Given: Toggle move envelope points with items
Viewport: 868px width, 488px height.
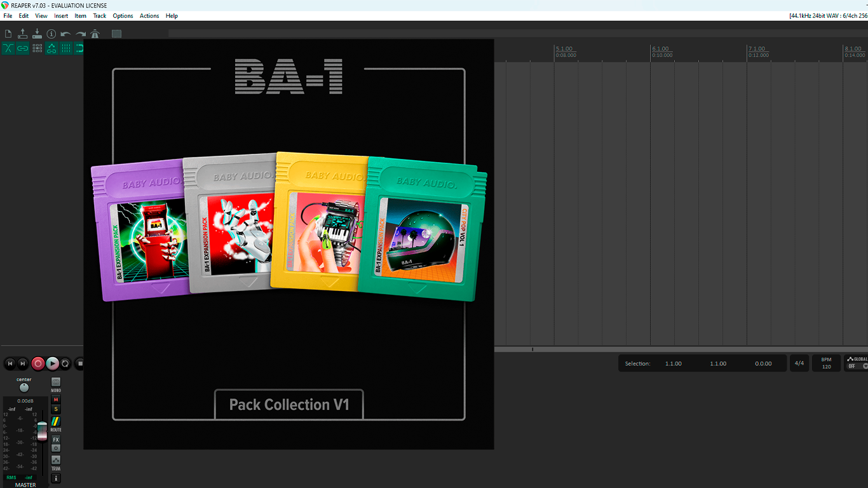Looking at the screenshot, I should [x=51, y=48].
